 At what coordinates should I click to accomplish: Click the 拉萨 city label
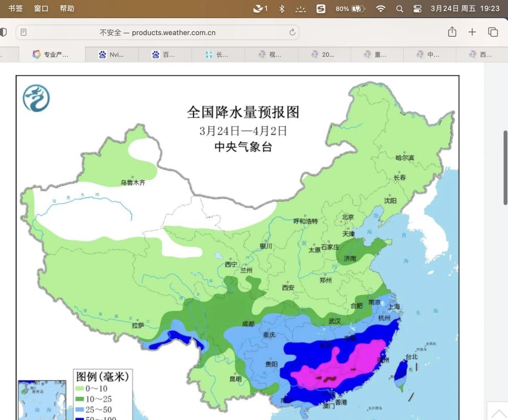(x=138, y=325)
